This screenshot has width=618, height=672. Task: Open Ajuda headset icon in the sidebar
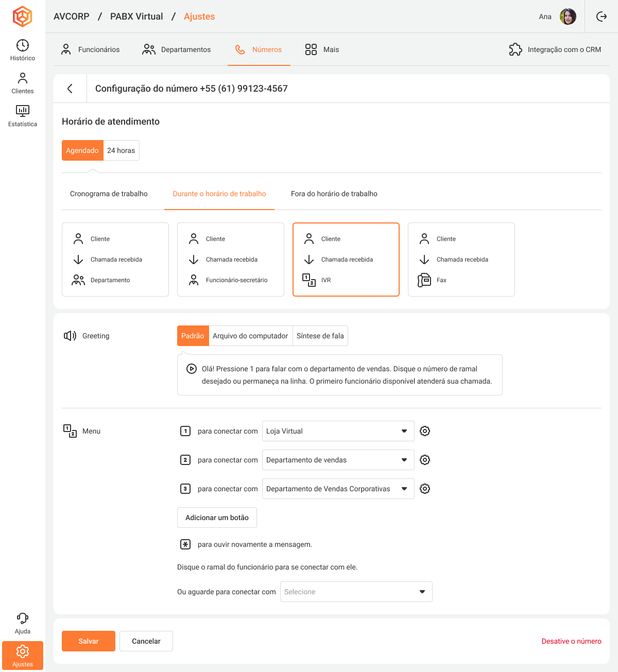click(23, 623)
